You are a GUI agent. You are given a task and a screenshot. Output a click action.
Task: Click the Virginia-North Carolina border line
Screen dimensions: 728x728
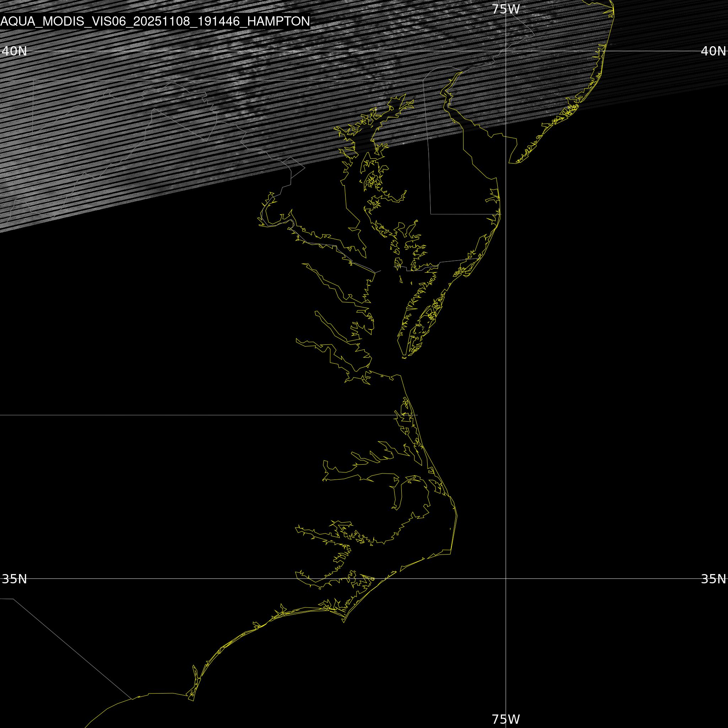point(188,415)
